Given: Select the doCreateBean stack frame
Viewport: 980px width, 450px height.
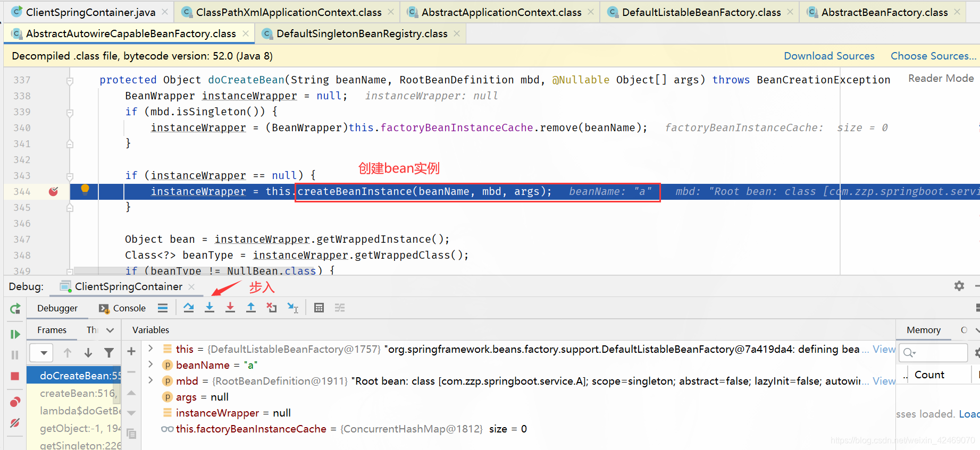Looking at the screenshot, I should pos(74,376).
